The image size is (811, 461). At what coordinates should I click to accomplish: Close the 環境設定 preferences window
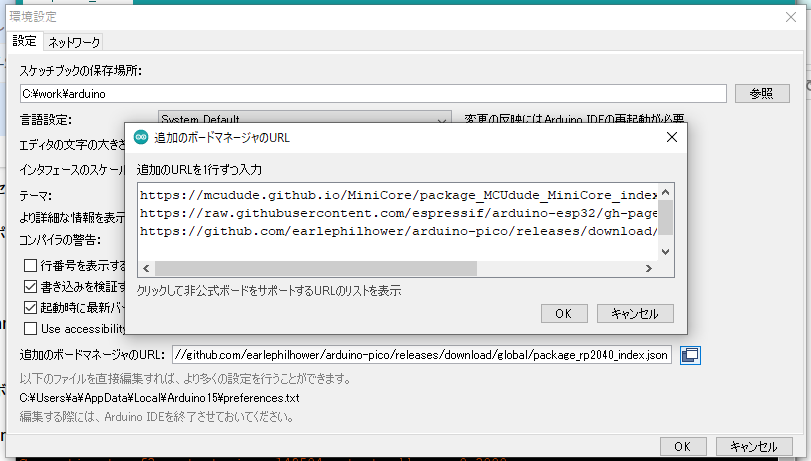(791, 17)
